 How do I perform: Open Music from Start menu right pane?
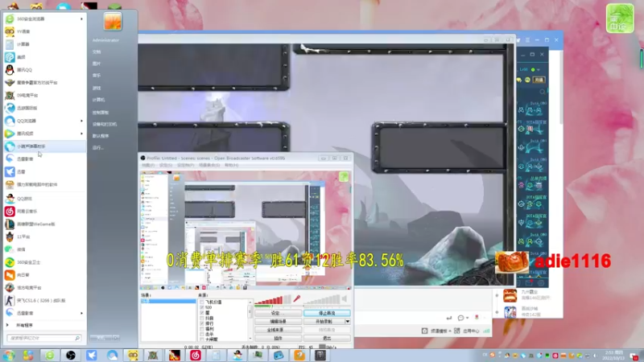(x=97, y=76)
